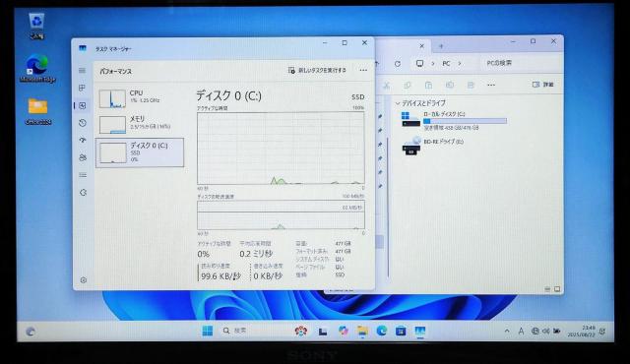Collapse デバイスとドライブ group
This screenshot has height=364, width=630.
[398, 103]
